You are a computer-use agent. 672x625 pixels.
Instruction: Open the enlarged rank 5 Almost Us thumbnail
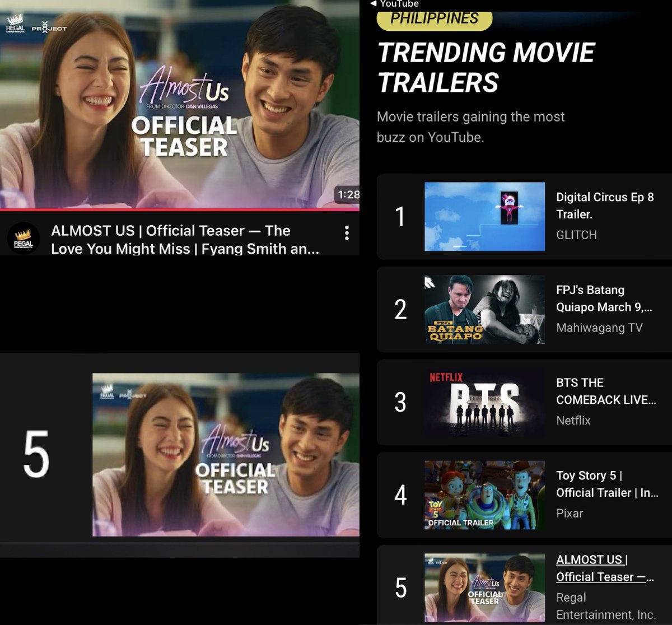click(x=226, y=455)
